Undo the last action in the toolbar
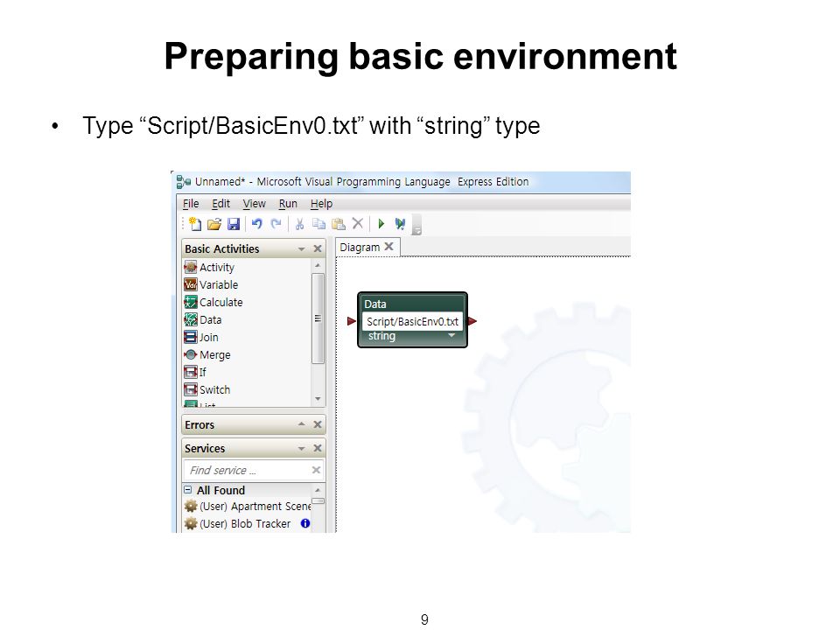 point(257,223)
